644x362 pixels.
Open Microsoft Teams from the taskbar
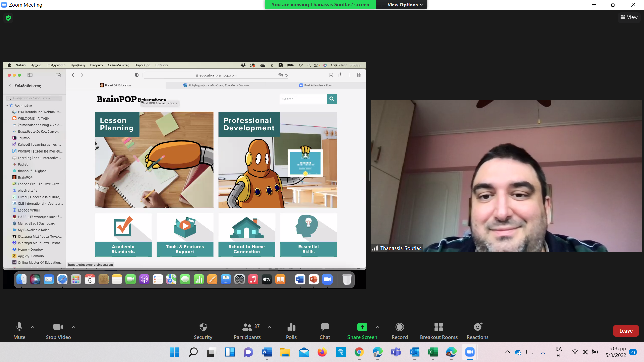[396, 352]
